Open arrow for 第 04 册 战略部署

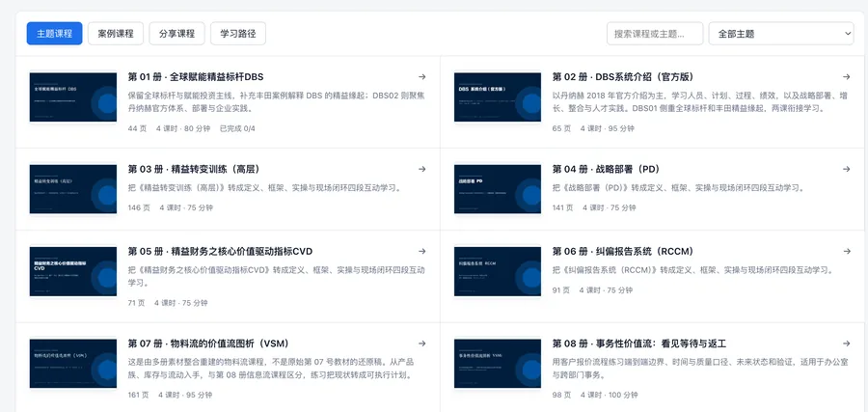pyautogui.click(x=847, y=169)
